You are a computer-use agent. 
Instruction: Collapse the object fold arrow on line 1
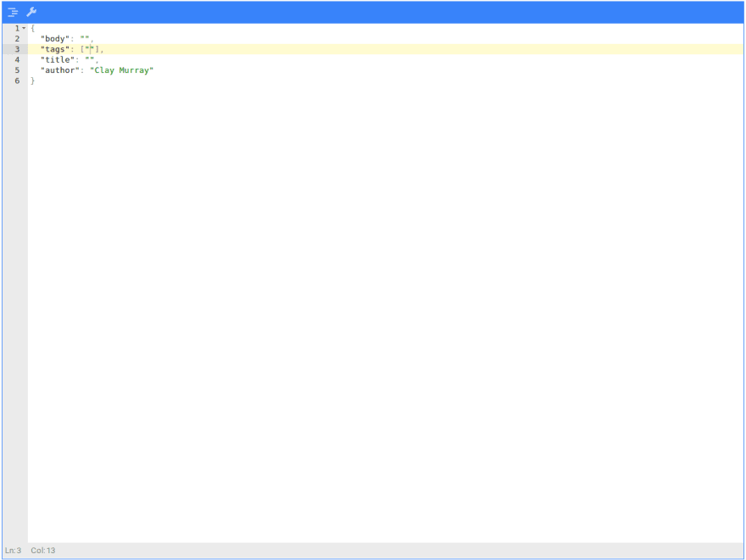click(24, 28)
